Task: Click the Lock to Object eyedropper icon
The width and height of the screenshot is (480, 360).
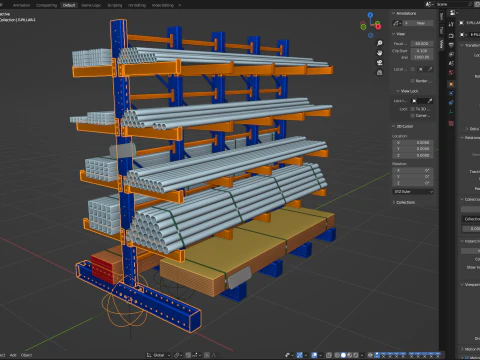Action: [430, 101]
